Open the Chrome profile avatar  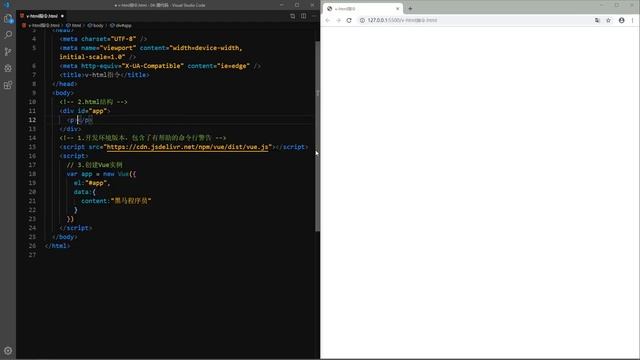click(x=621, y=20)
